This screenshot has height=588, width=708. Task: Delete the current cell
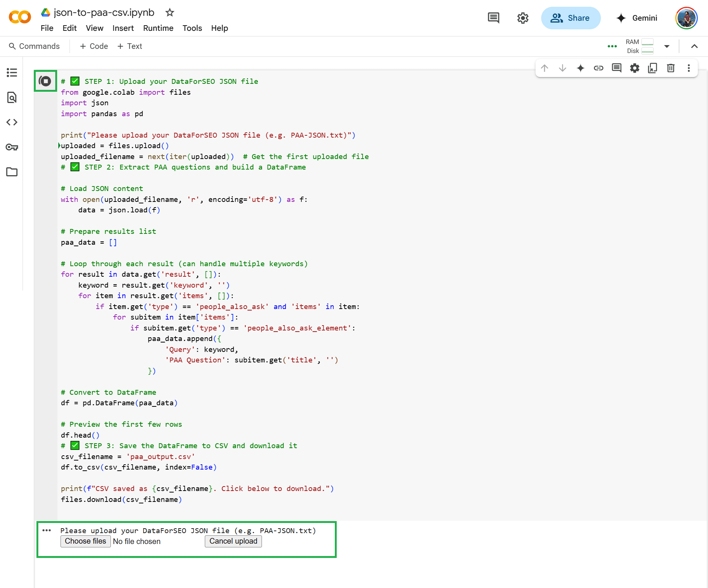point(671,68)
